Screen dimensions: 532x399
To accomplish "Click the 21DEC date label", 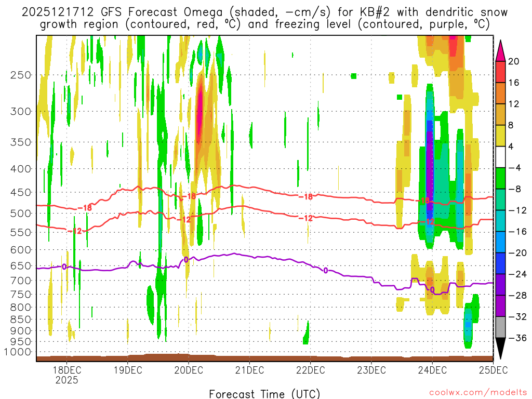I will [x=249, y=369].
